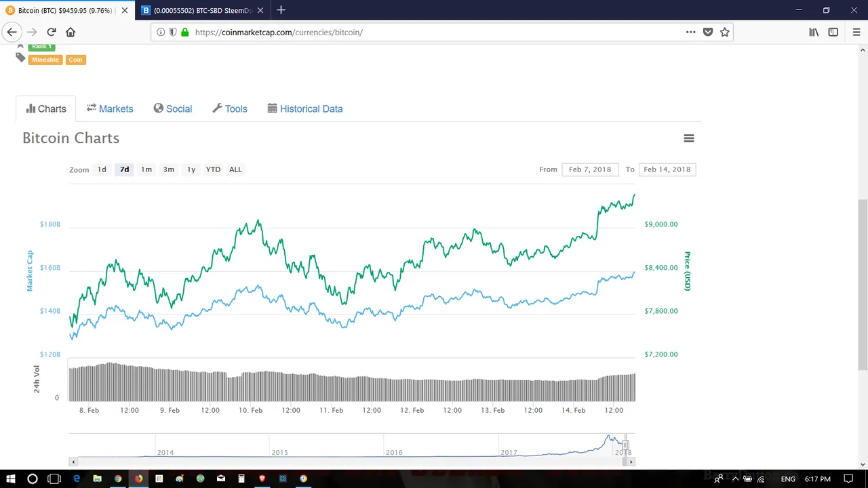Click the Market Cap axis label

pos(30,271)
